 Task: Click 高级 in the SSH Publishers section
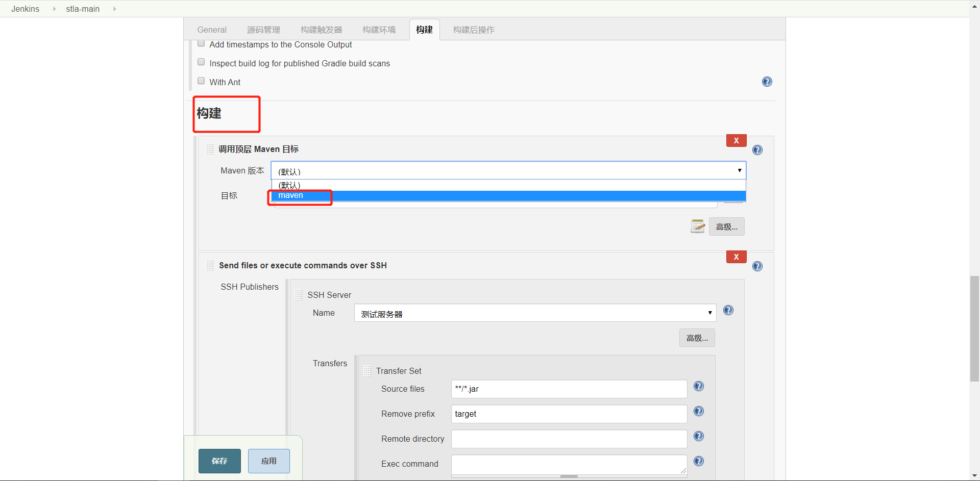click(x=696, y=338)
